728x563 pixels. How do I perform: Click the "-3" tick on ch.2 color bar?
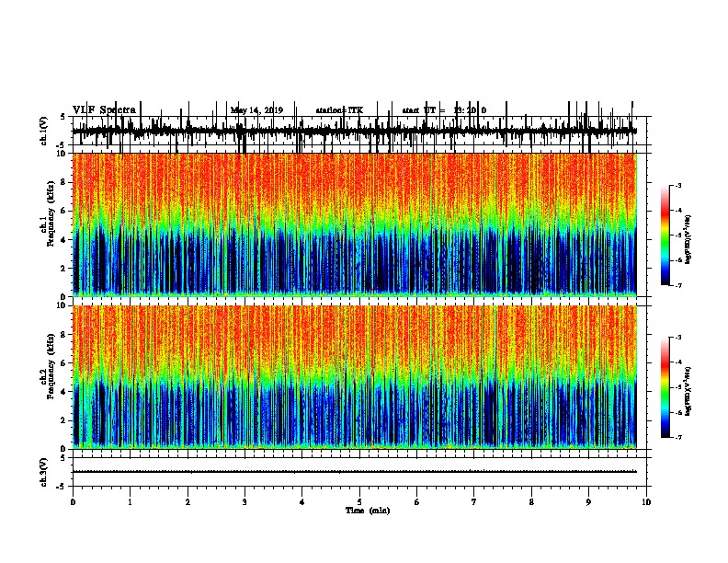[677, 338]
